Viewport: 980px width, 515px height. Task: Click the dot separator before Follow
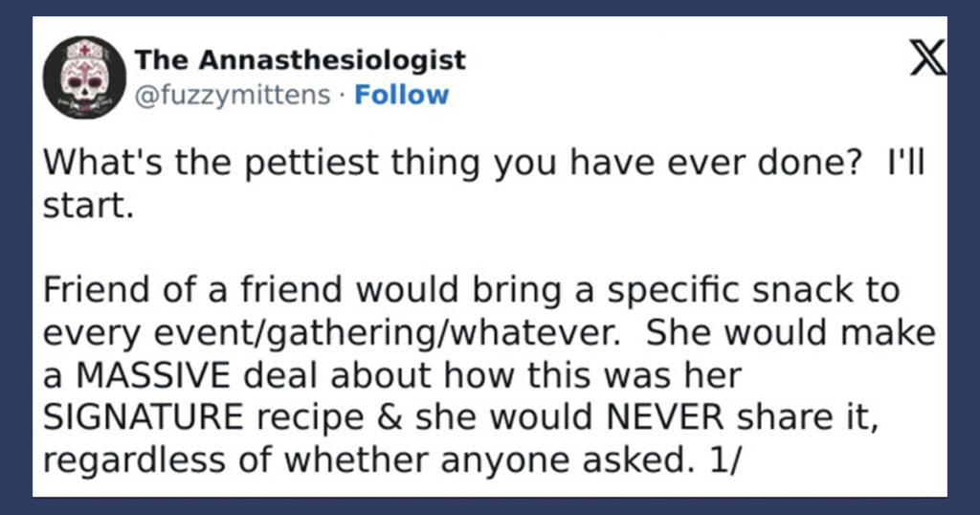(342, 96)
